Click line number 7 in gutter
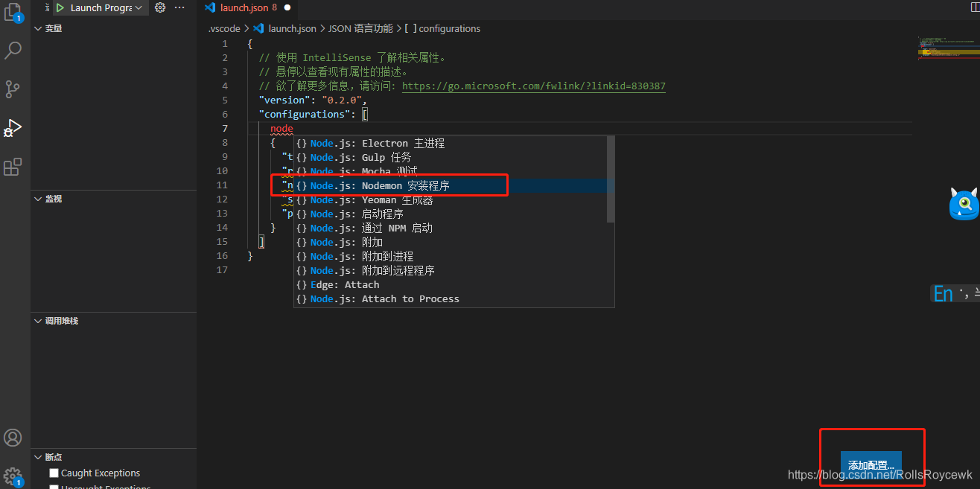 pos(225,128)
